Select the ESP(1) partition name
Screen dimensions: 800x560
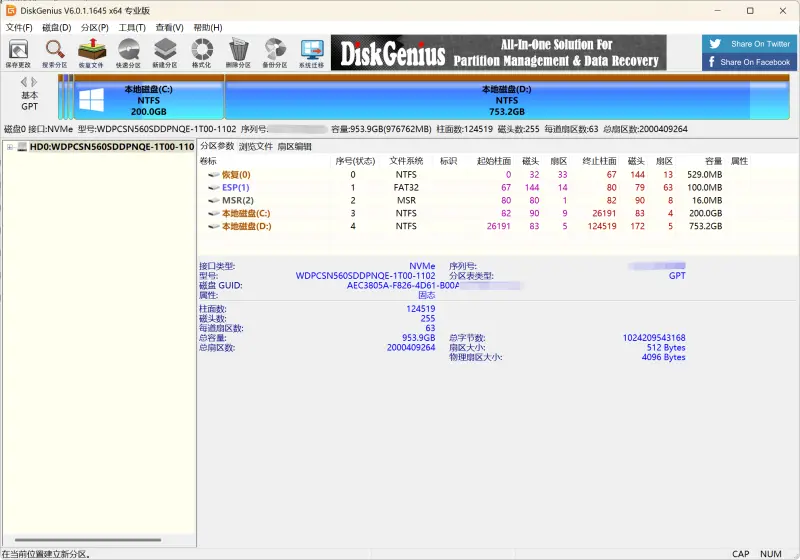236,187
